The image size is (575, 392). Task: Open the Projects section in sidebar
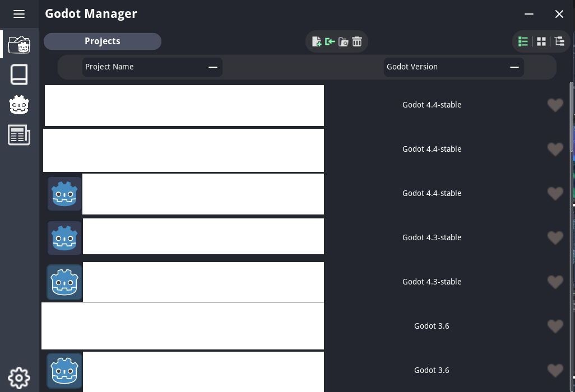click(19, 44)
